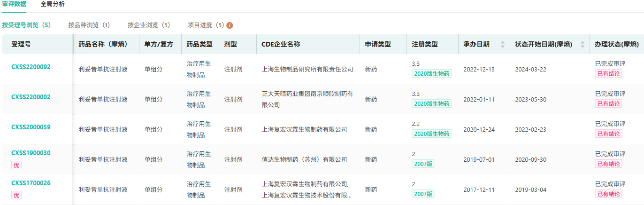The height and width of the screenshot is (205, 644).
Task: Click 2020版生物药 tag in CXSS2200002 row
Action: point(432,103)
